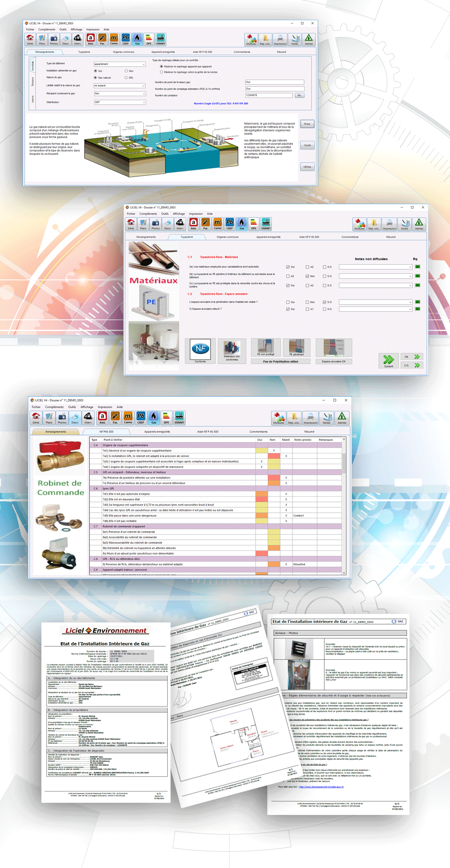Screen dimensions: 450x868
Task: Toggle A1 checkbox for Espace annulaire obturé
Action: point(307,309)
